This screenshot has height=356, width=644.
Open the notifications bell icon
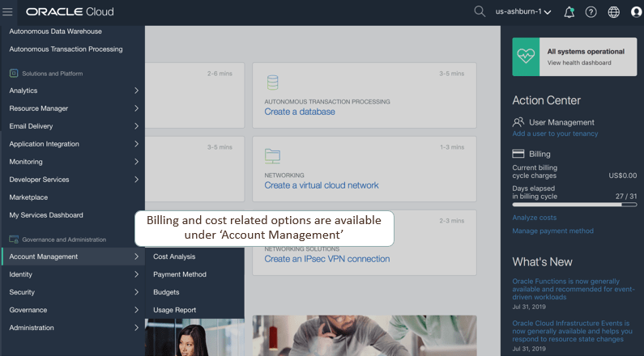point(569,12)
